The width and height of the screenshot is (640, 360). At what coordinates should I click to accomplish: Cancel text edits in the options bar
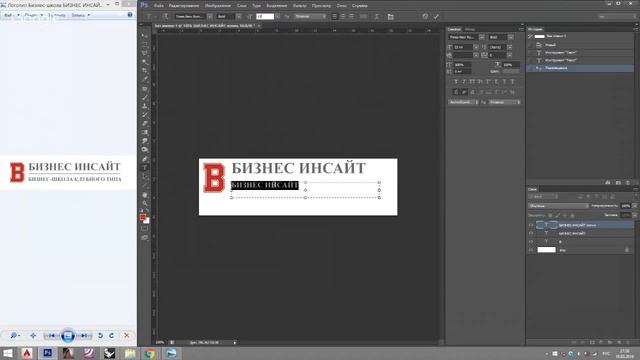tap(425, 16)
